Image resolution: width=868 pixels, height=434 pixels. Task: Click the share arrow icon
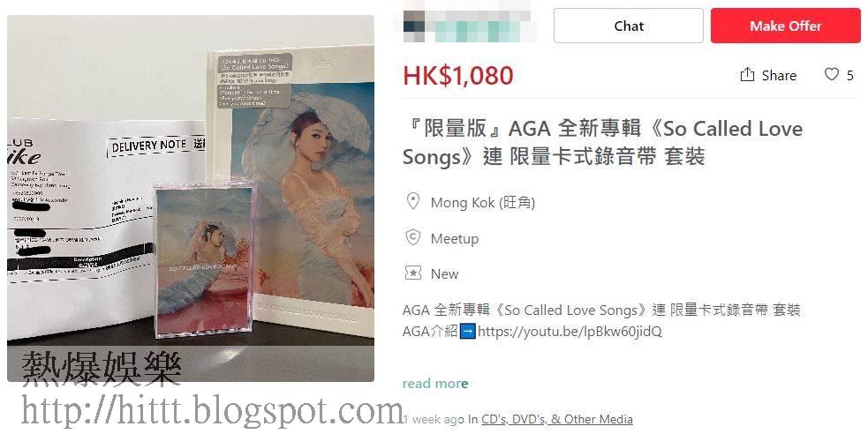(x=747, y=75)
